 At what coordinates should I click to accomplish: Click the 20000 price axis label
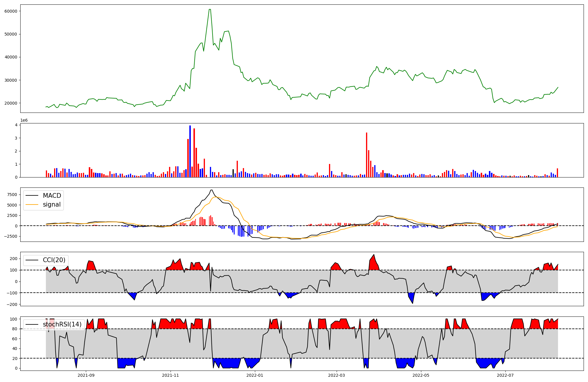(11, 103)
